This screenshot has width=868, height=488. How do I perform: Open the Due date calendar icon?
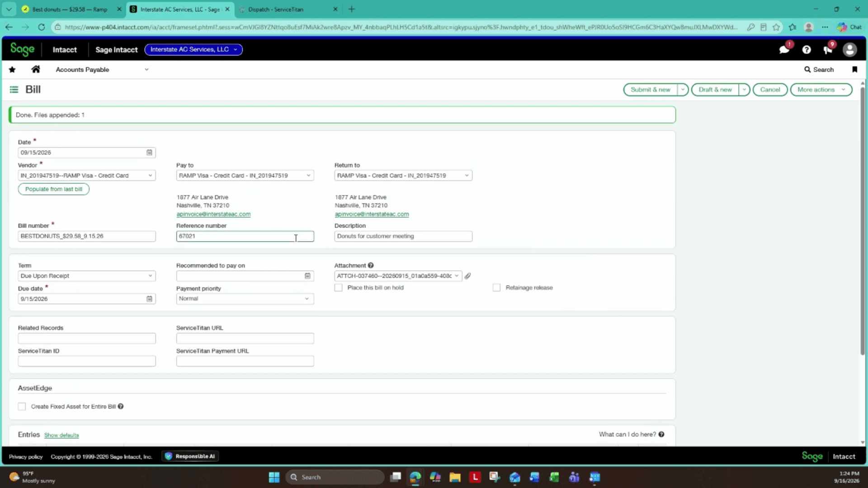149,299
